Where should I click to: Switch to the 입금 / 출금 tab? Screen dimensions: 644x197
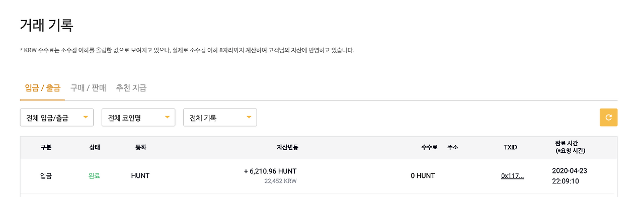[x=43, y=88]
